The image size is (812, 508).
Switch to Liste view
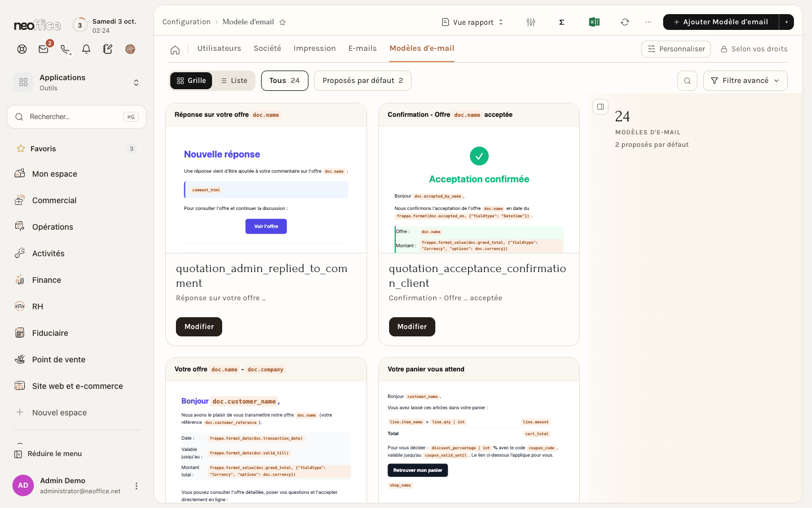[x=234, y=81]
